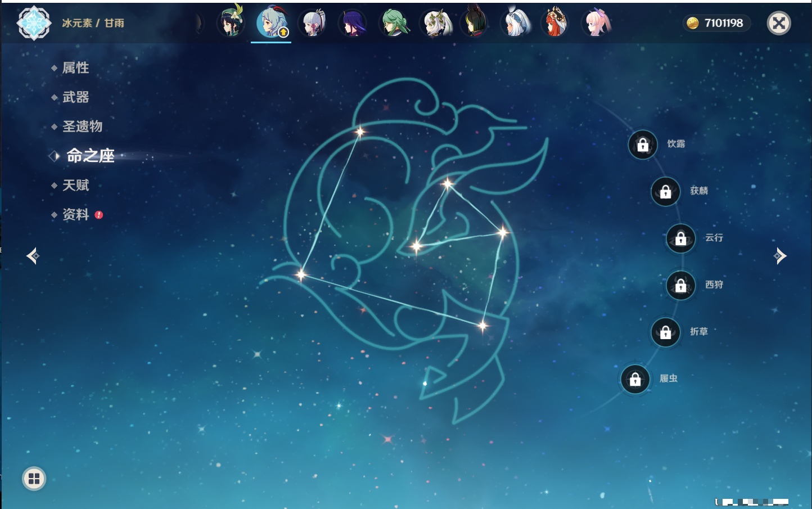
Task: Click the Cryo element snowflake emblem
Action: coord(34,23)
